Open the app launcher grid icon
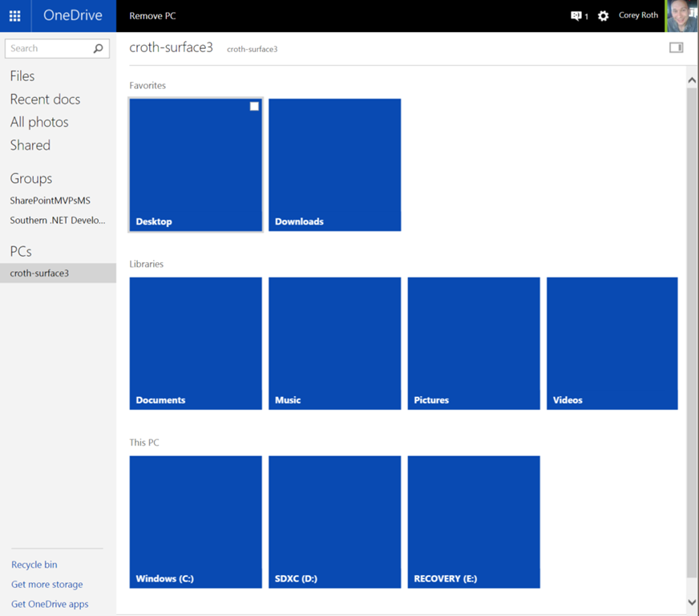This screenshot has height=616, width=699. tap(15, 16)
